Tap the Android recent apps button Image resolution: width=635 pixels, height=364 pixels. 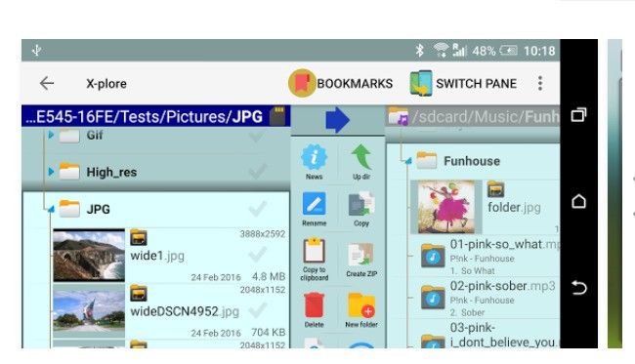click(x=578, y=115)
